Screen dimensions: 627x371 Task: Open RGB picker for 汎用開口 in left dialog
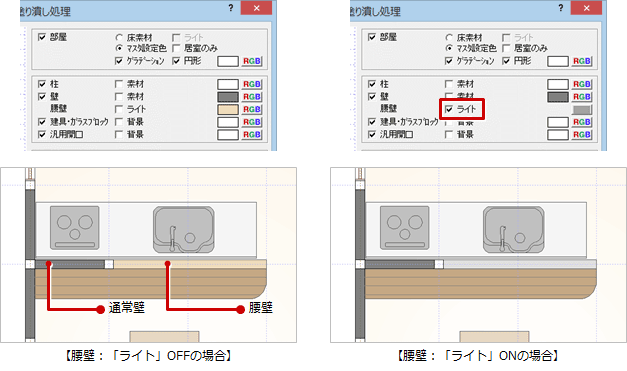(x=252, y=134)
